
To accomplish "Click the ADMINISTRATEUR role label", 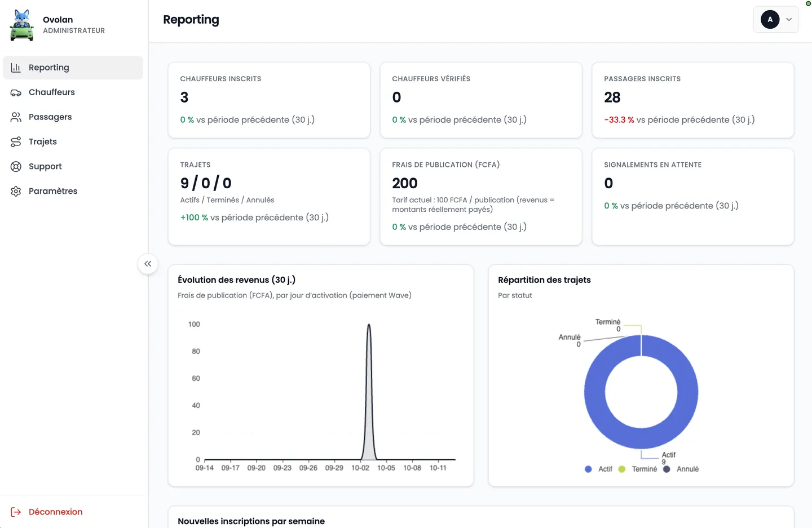I will coord(74,31).
